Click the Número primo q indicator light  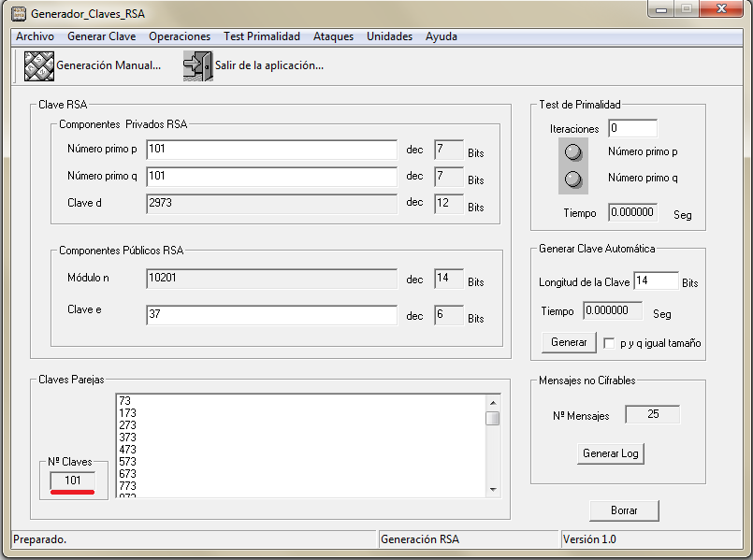tap(573, 179)
